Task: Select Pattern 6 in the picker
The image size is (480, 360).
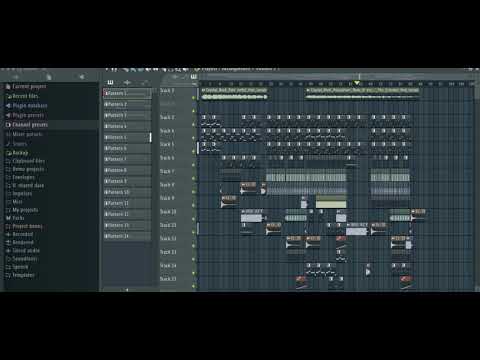Action: [x=127, y=148]
